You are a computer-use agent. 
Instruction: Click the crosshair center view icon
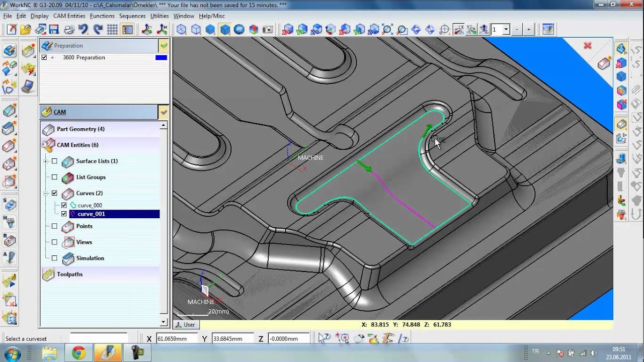coord(445,30)
